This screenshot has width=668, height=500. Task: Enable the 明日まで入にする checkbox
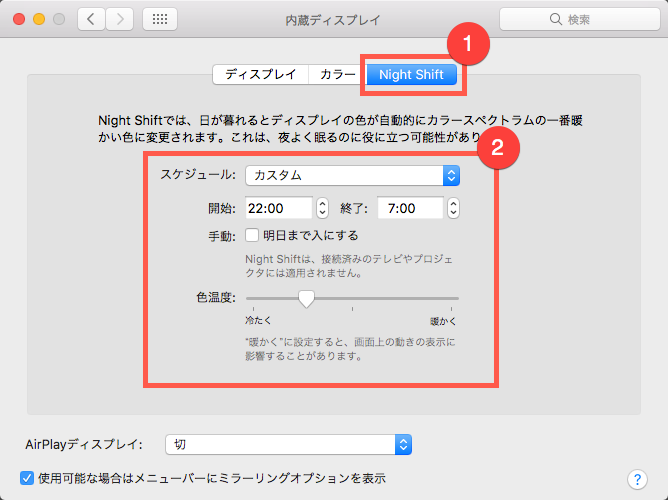[x=252, y=235]
